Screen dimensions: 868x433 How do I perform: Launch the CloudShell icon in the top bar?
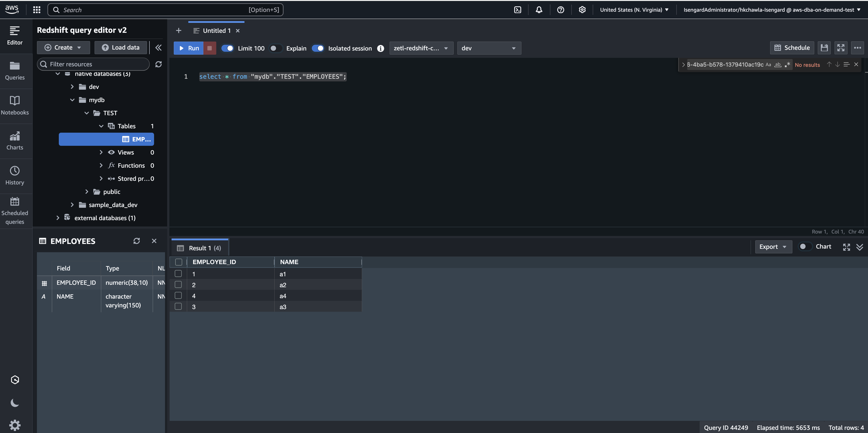518,10
